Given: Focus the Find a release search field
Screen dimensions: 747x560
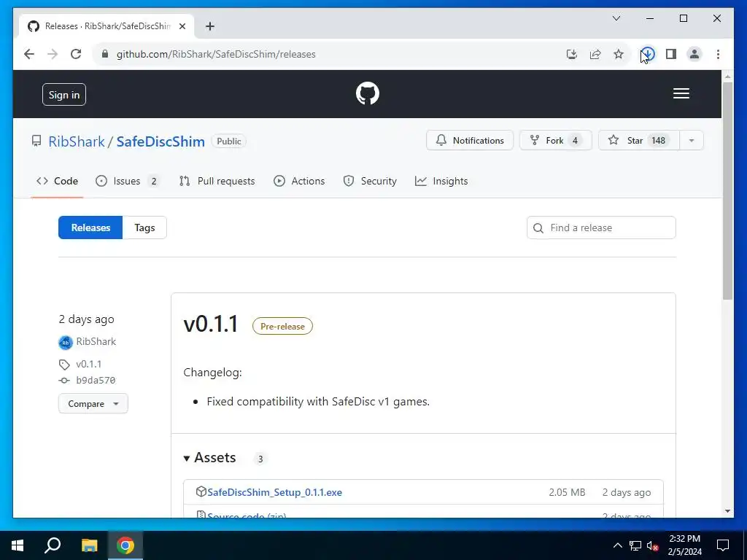Looking at the screenshot, I should pyautogui.click(x=601, y=227).
